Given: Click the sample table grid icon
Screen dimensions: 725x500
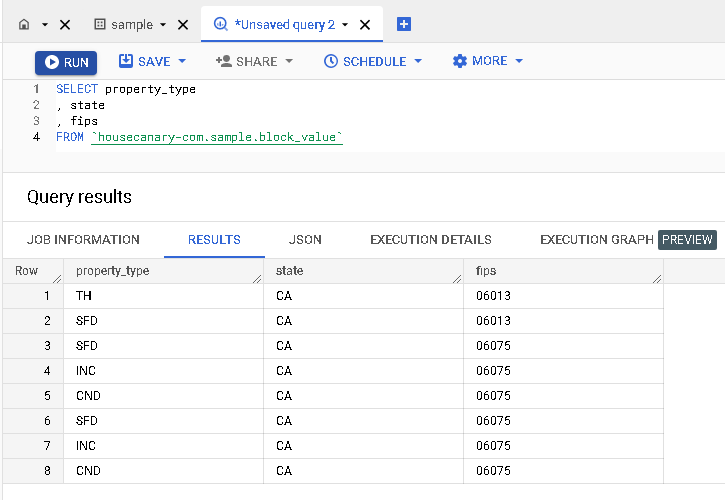Looking at the screenshot, I should pyautogui.click(x=99, y=24).
